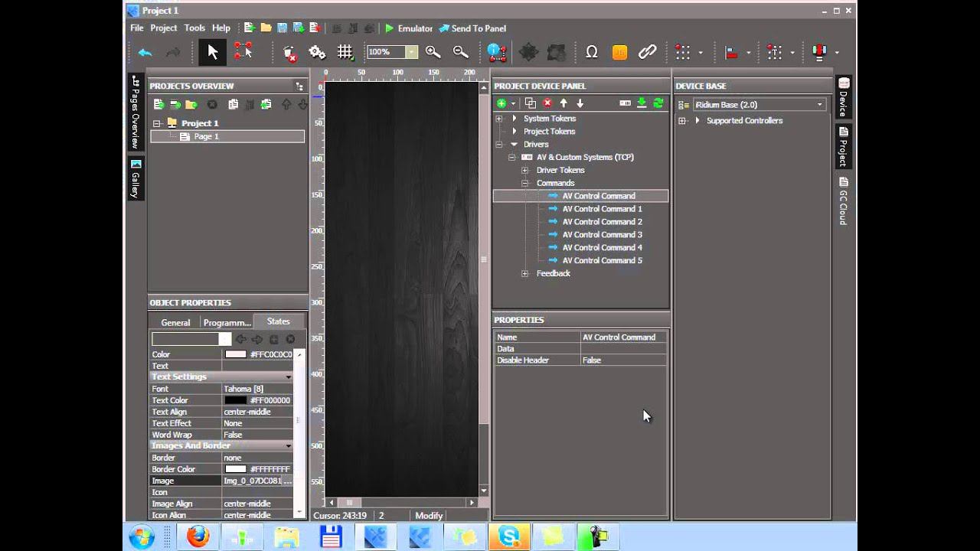Expand the Supported Controllers node
Viewport: 980px width, 551px height.
coord(682,121)
